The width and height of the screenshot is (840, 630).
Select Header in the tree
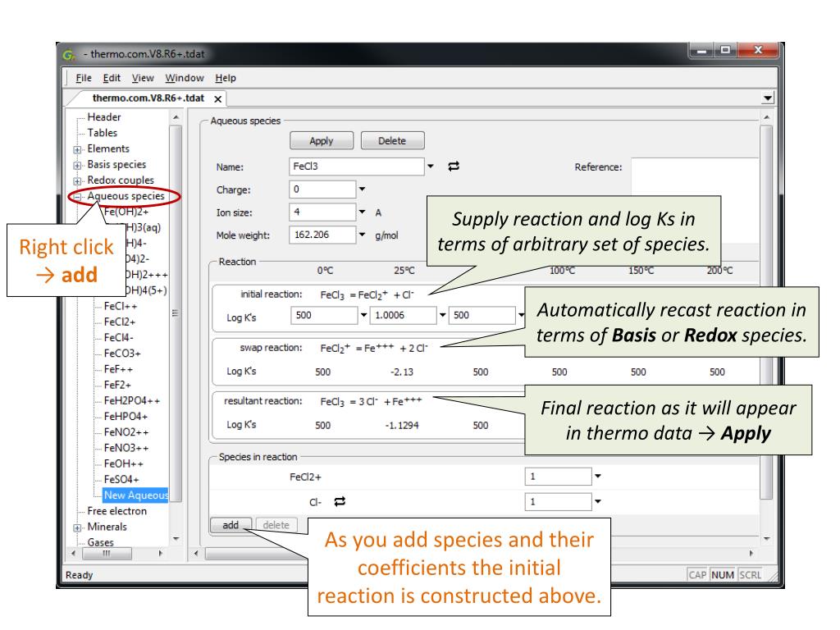104,117
